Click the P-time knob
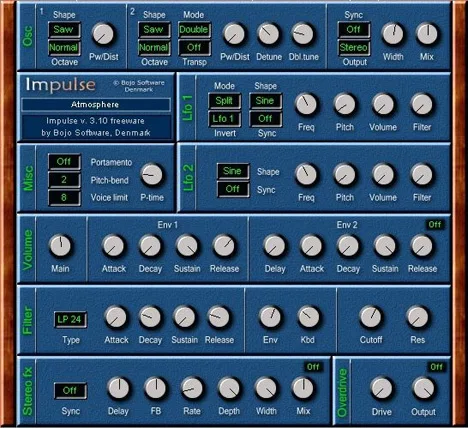The height and width of the screenshot is (428, 468). pyautogui.click(x=152, y=175)
